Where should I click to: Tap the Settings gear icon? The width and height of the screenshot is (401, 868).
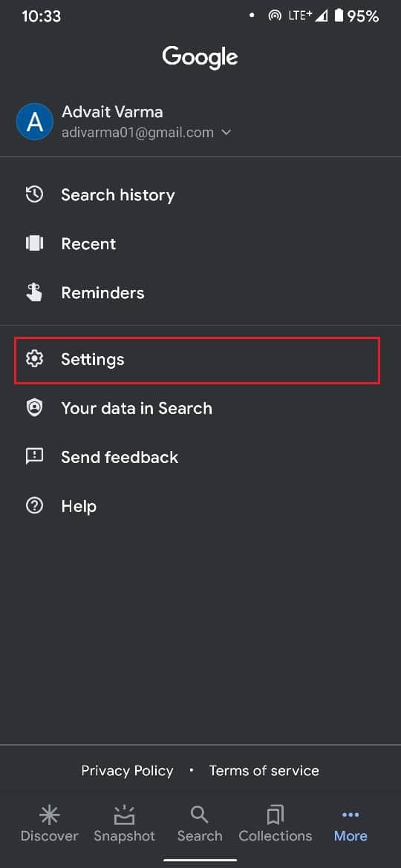[x=34, y=359]
